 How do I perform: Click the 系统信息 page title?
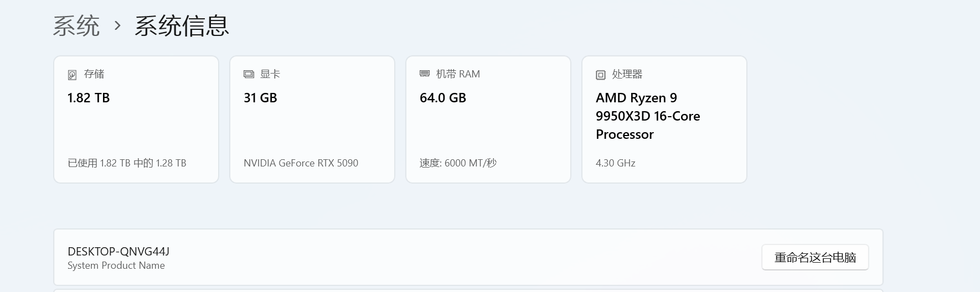(x=182, y=25)
